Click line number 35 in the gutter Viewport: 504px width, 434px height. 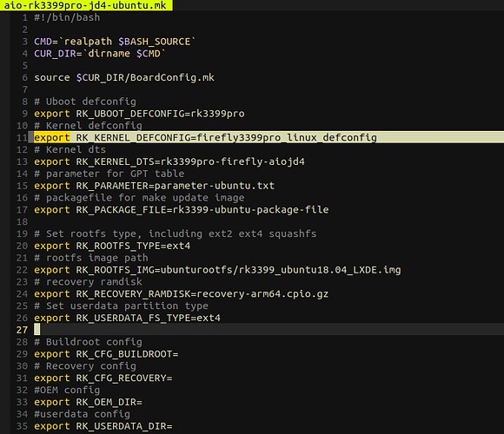point(23,426)
